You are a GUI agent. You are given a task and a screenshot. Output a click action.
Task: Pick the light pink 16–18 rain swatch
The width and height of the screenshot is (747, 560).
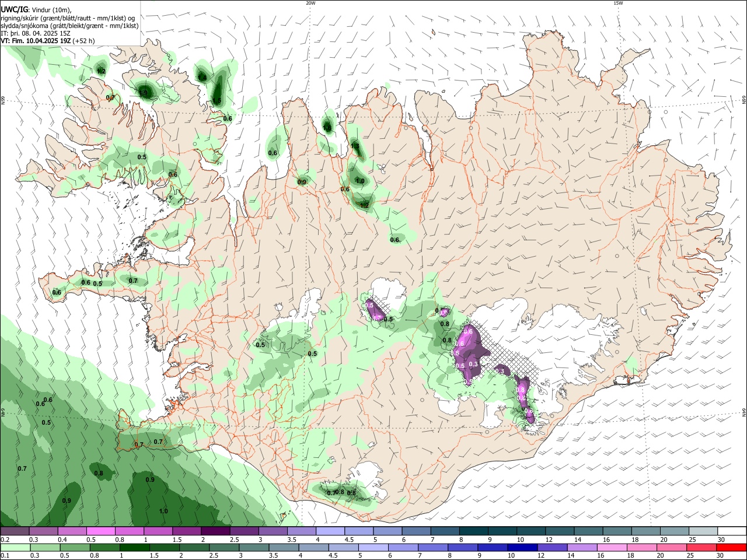click(x=611, y=547)
